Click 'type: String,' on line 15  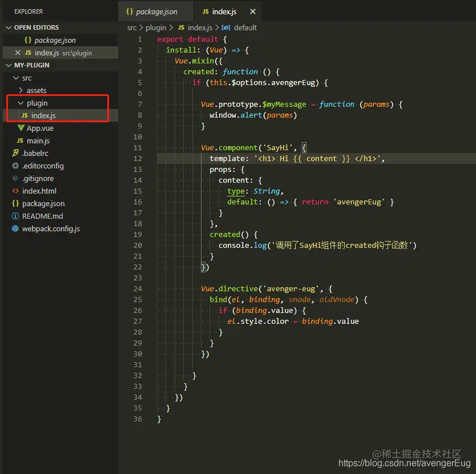[255, 191]
